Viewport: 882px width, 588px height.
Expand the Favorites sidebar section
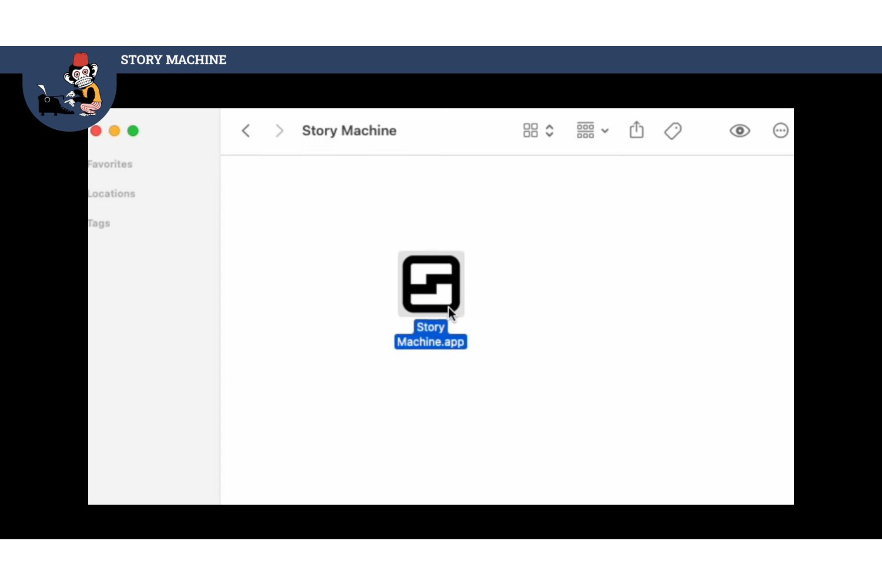click(110, 164)
